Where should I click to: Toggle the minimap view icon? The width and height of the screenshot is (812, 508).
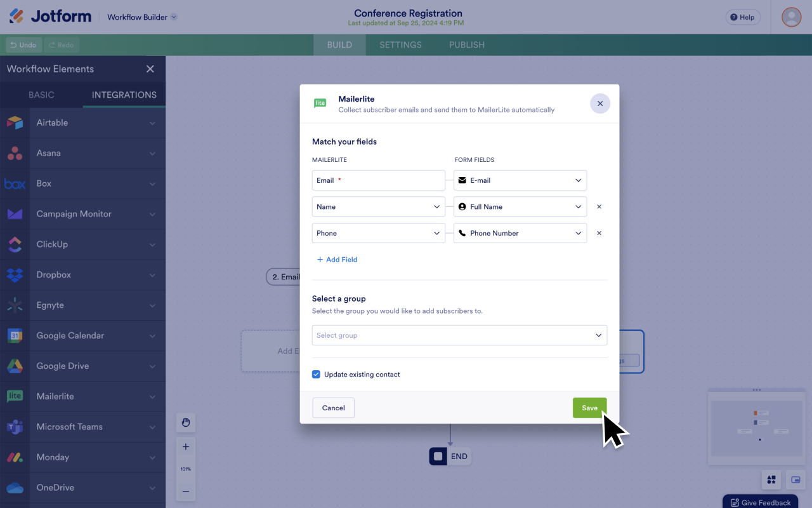tap(796, 479)
